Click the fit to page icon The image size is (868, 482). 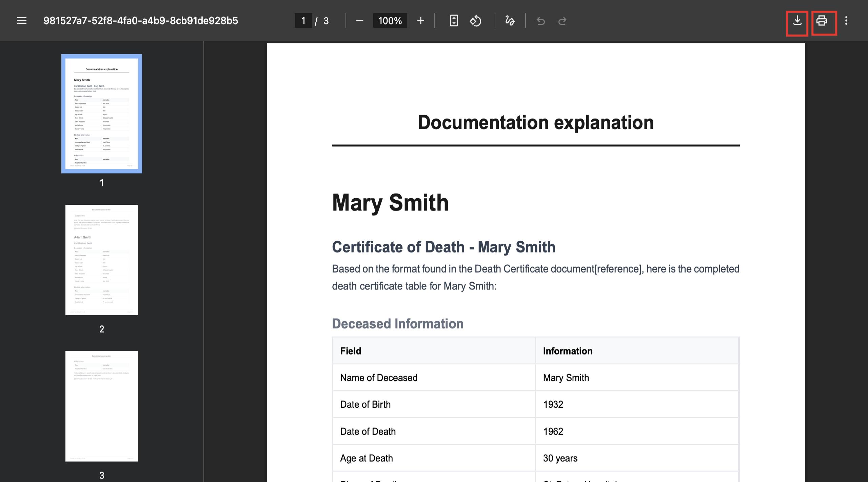454,21
